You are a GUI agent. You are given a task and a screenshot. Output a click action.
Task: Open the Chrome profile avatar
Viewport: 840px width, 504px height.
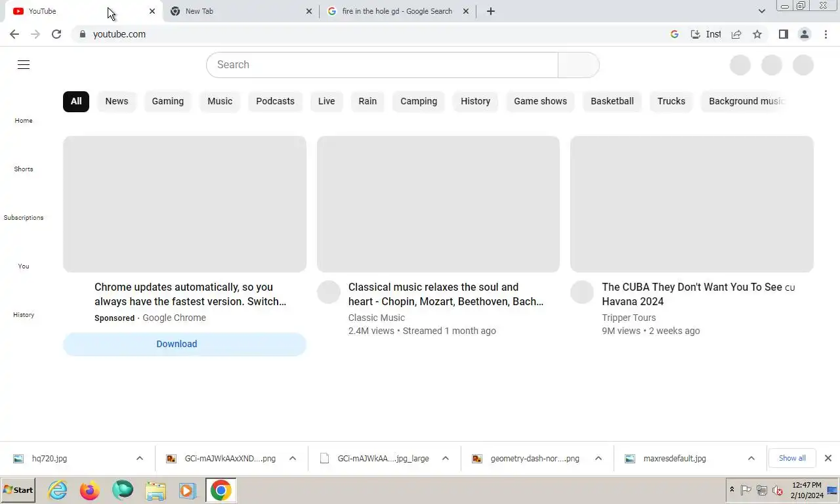tap(804, 34)
